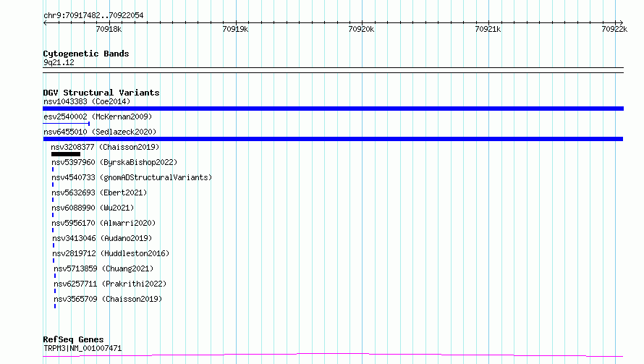Open variant nsv3413046 (Audano2019) label
Screen dimensions: 644x364
102,238
